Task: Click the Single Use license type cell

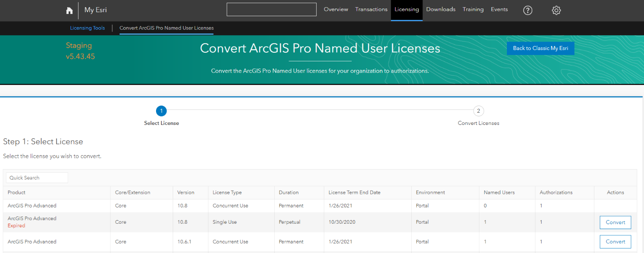Action: click(x=225, y=222)
